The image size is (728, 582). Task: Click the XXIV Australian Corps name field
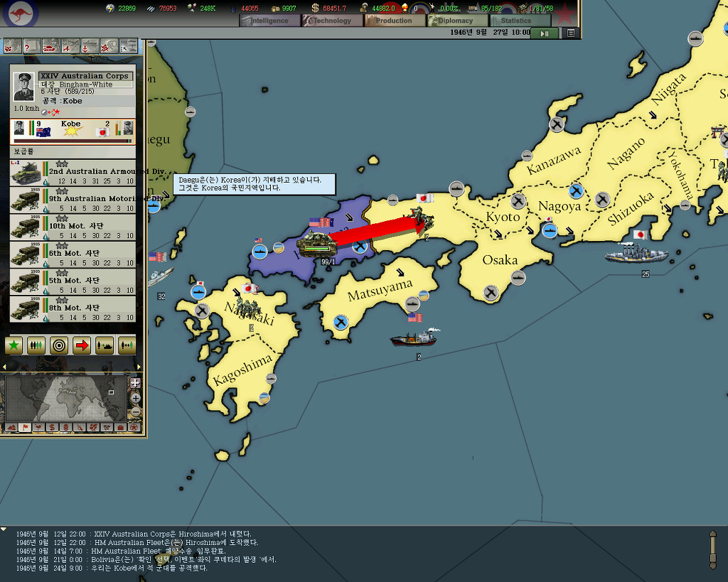86,75
